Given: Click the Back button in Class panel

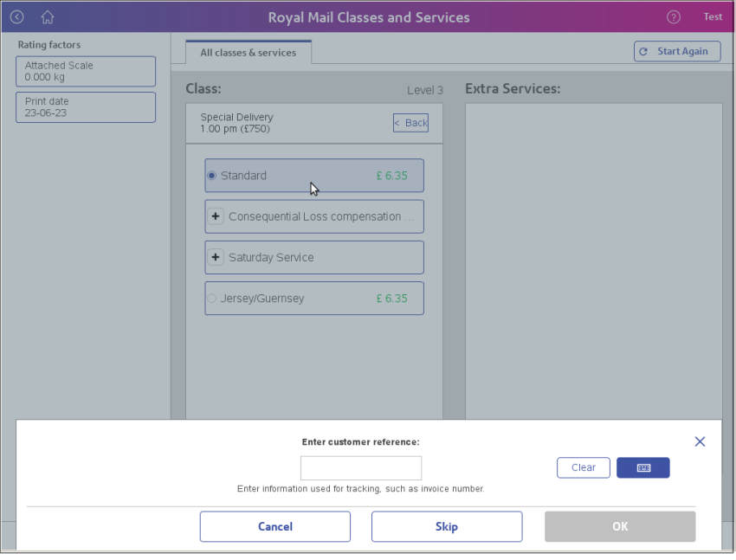Looking at the screenshot, I should pos(410,123).
